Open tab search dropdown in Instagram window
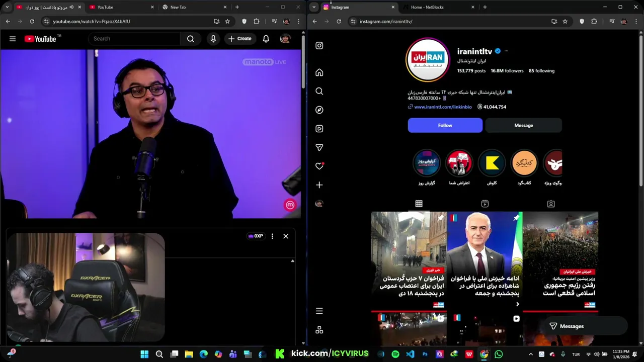Screen dimensions: 644x362 [x=314, y=7]
